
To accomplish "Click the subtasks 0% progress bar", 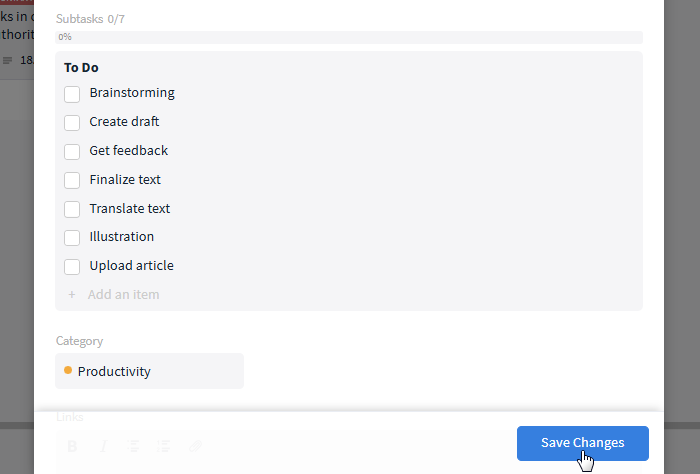I will click(x=349, y=37).
